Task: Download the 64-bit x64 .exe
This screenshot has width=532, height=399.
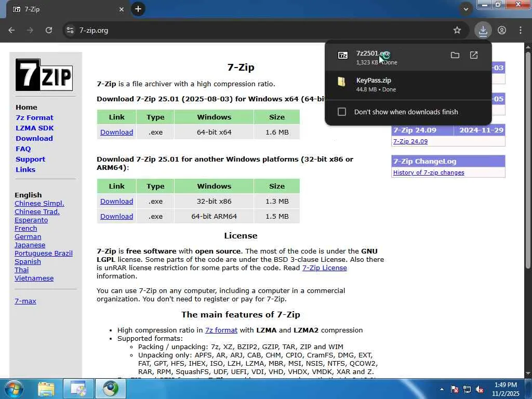Action: click(x=116, y=132)
